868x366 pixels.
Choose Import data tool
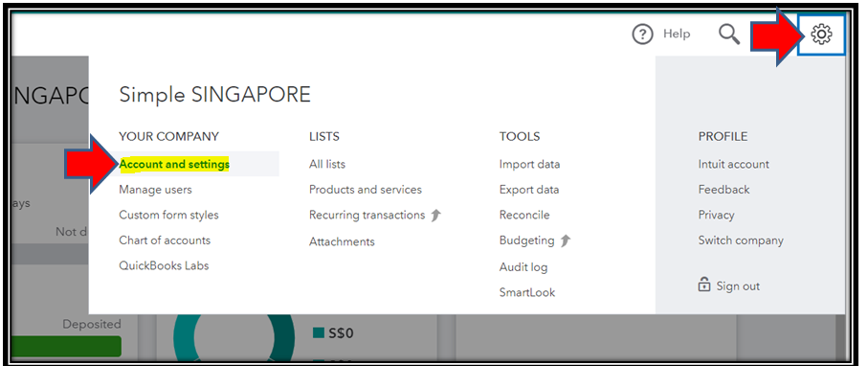pyautogui.click(x=530, y=164)
